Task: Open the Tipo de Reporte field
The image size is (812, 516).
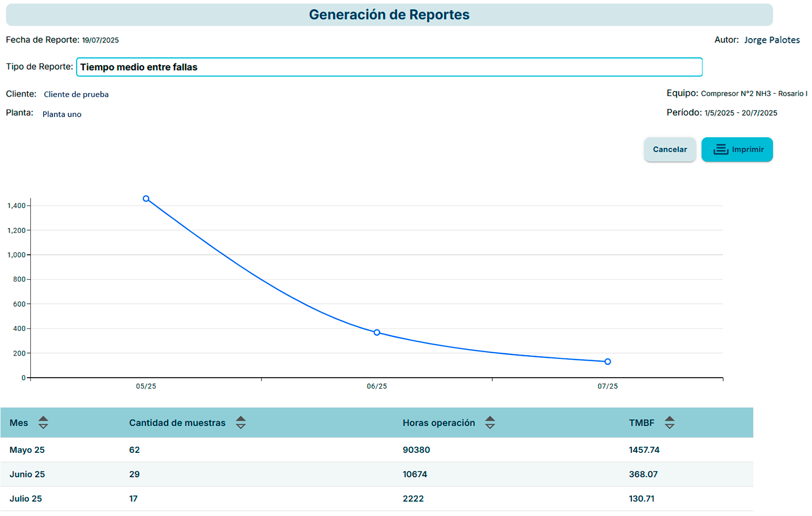Action: (389, 67)
